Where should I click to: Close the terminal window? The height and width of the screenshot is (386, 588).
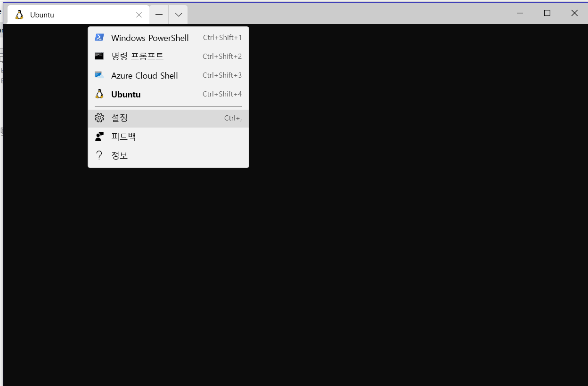pyautogui.click(x=574, y=13)
